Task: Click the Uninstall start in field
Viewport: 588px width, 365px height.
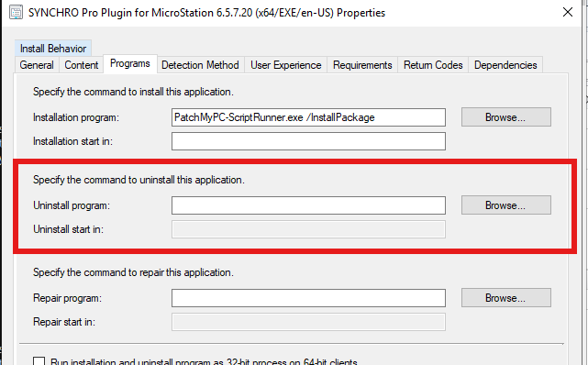Action: point(308,229)
